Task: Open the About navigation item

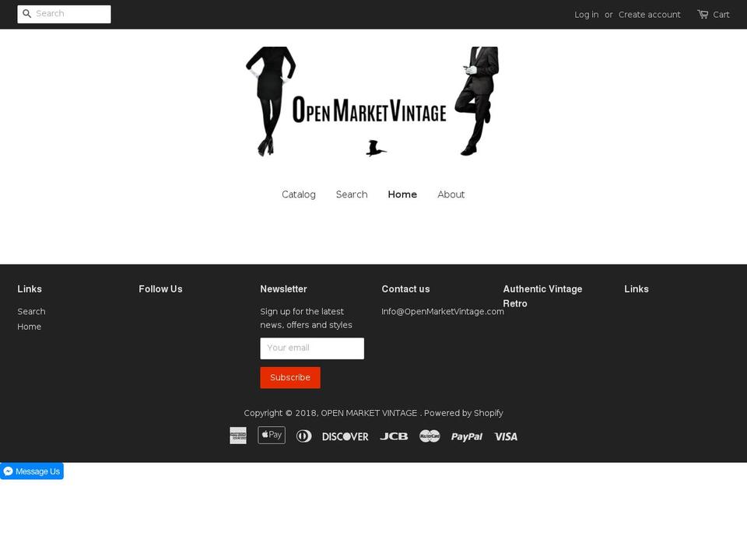Action: coord(451,194)
